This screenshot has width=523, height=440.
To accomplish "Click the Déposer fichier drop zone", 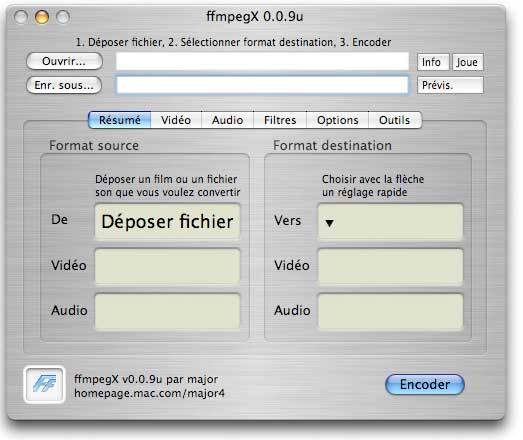I will tap(167, 222).
